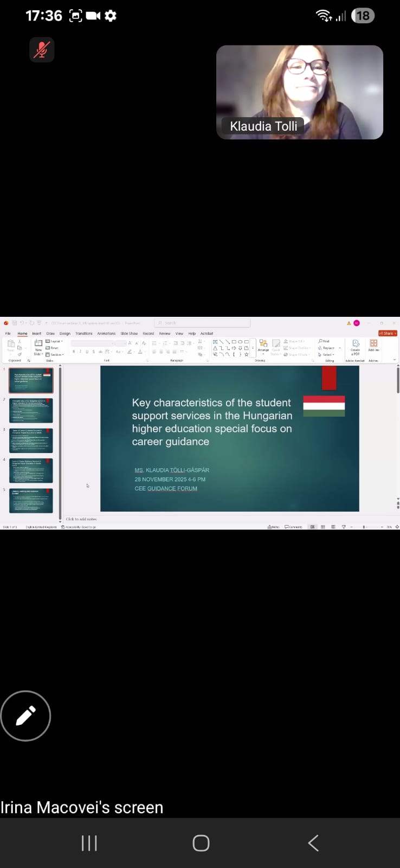Click the orange Share button
Viewport: 400px width, 868px height.
click(388, 333)
